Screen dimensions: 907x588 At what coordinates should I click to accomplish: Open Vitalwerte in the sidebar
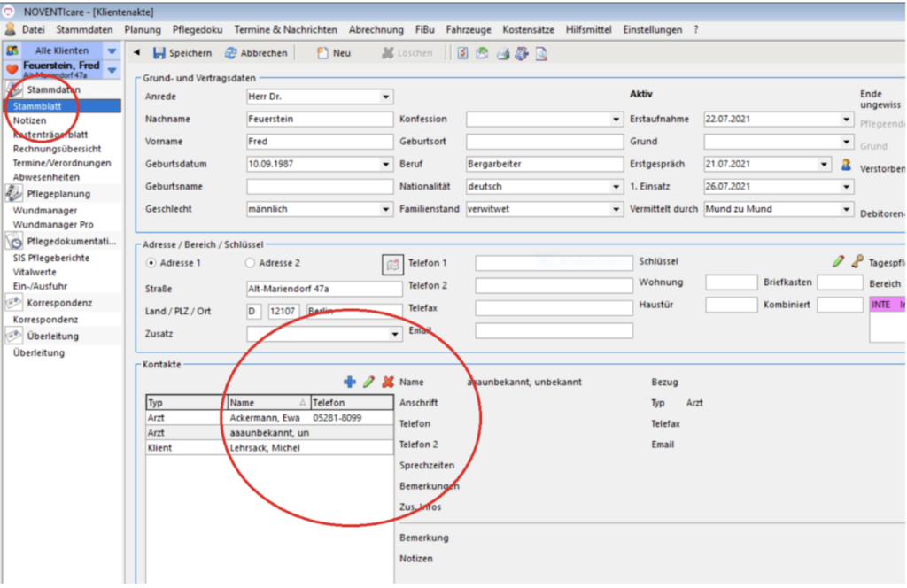pos(35,272)
